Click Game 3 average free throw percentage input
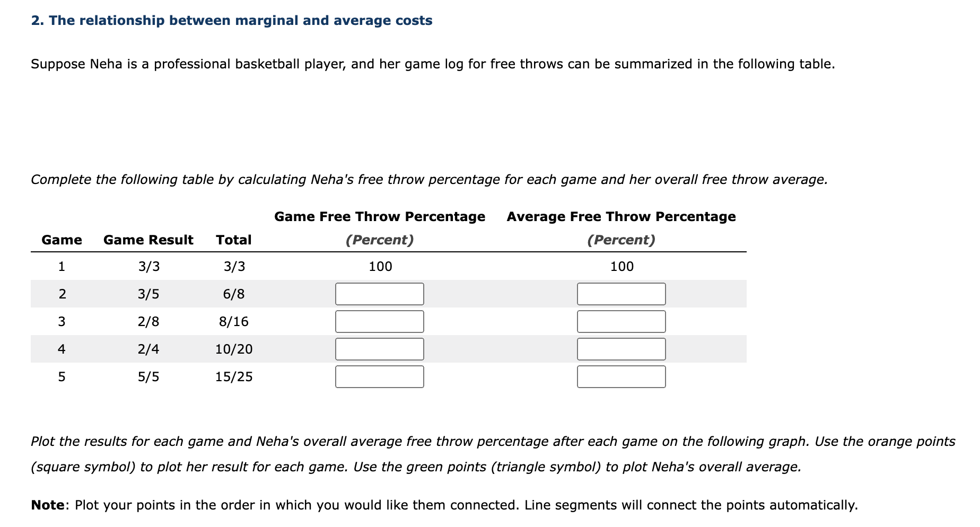The height and width of the screenshot is (527, 980). [620, 321]
